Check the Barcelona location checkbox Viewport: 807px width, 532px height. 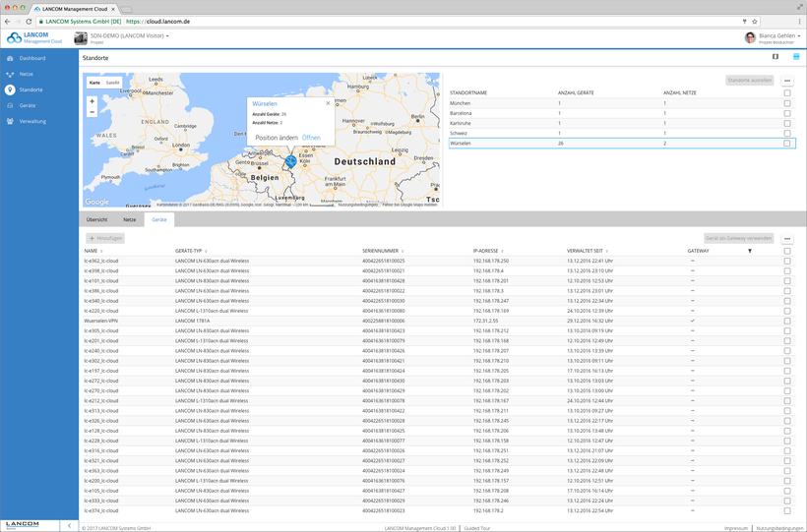787,113
